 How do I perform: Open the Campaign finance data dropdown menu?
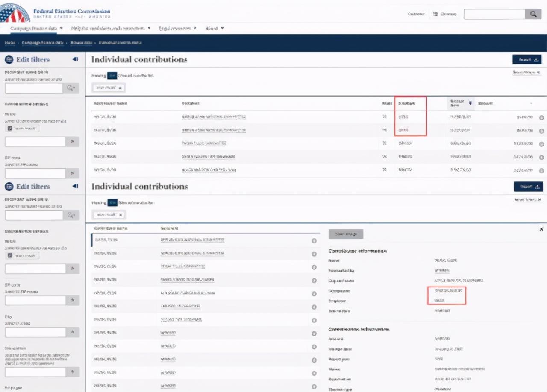(x=36, y=29)
